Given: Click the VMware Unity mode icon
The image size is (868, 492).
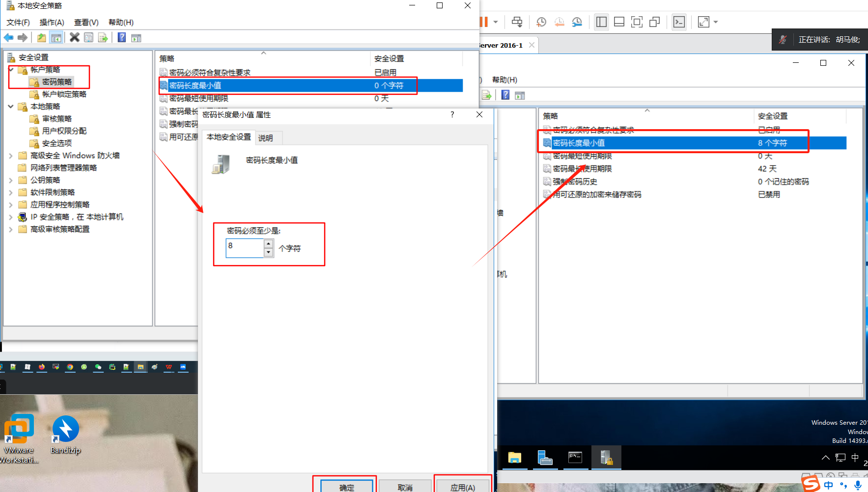Looking at the screenshot, I should pyautogui.click(x=654, y=22).
